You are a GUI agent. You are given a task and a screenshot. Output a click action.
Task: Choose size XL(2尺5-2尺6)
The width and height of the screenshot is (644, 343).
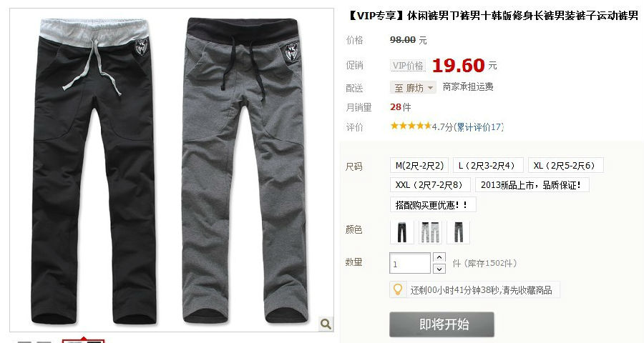566,165
